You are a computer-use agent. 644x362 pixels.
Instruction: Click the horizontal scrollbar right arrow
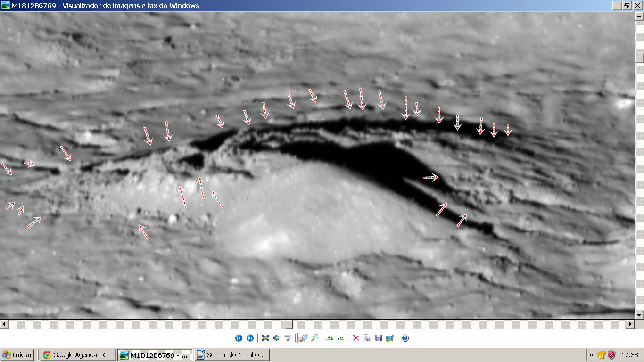(x=630, y=324)
